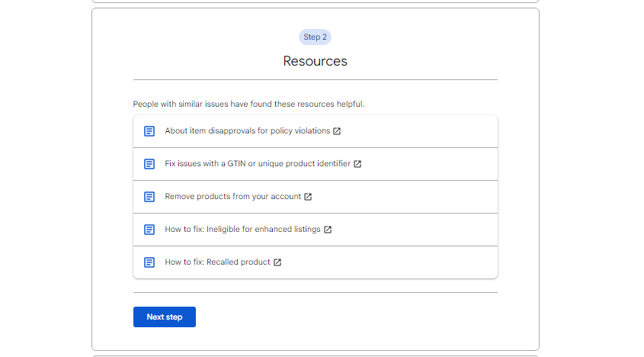Click document icon beside About item disapprovals
Image resolution: width=644 pixels, height=357 pixels.
pos(149,131)
